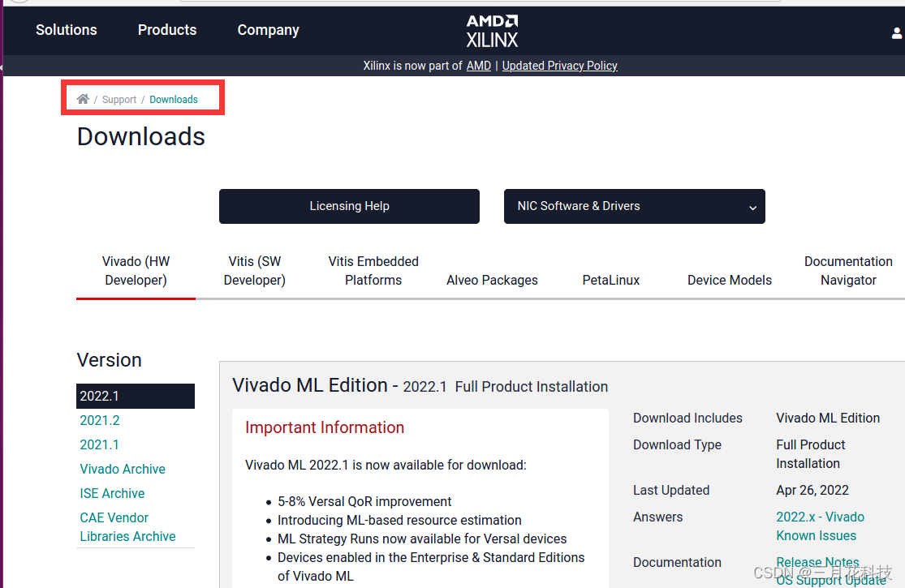Open the Solutions menu
Screen dimensions: 905x588
pos(67,30)
